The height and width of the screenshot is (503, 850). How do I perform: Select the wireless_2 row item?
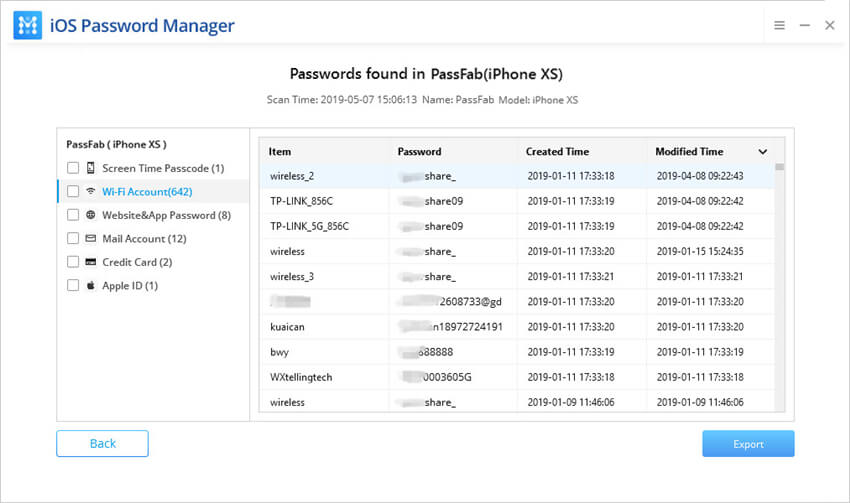point(292,176)
